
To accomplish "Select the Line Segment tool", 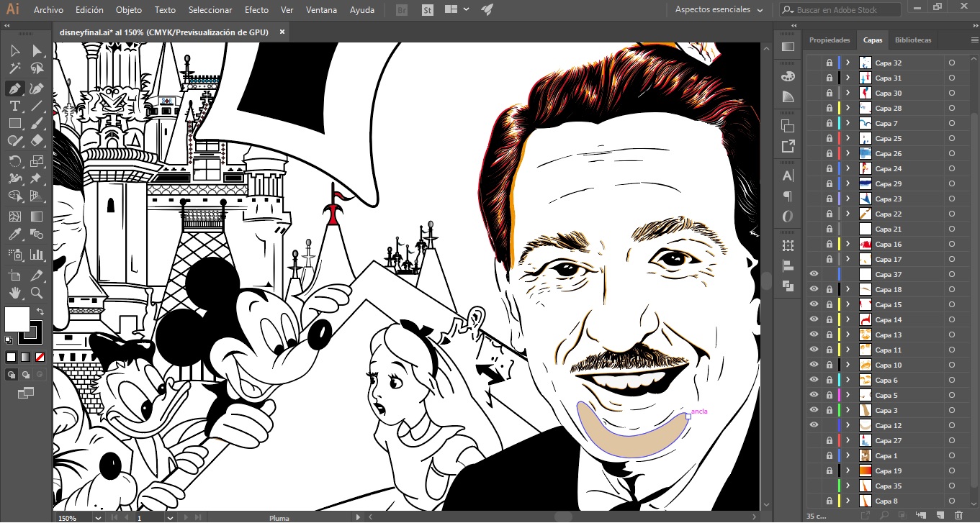I will (37, 106).
